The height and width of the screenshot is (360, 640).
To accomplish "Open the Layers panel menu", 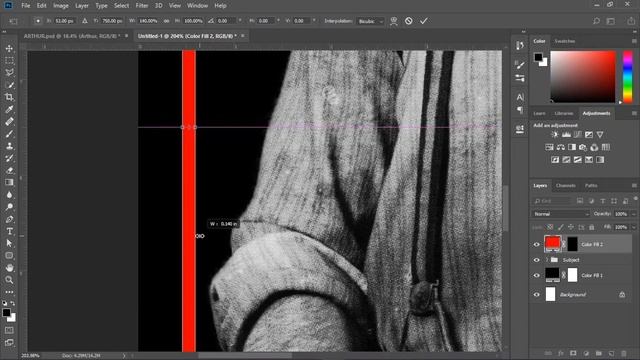I will (x=634, y=186).
